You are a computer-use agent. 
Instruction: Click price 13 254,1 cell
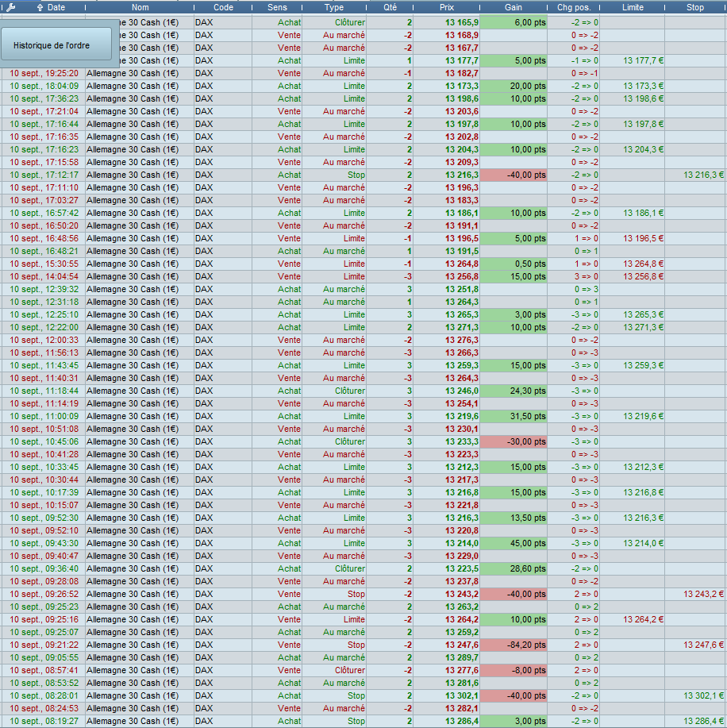click(461, 403)
